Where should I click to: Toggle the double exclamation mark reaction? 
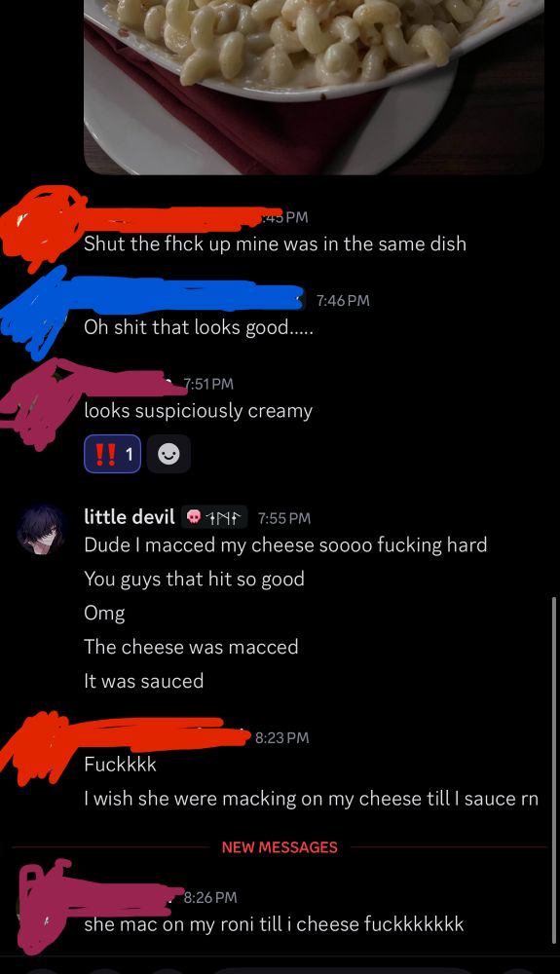112,454
